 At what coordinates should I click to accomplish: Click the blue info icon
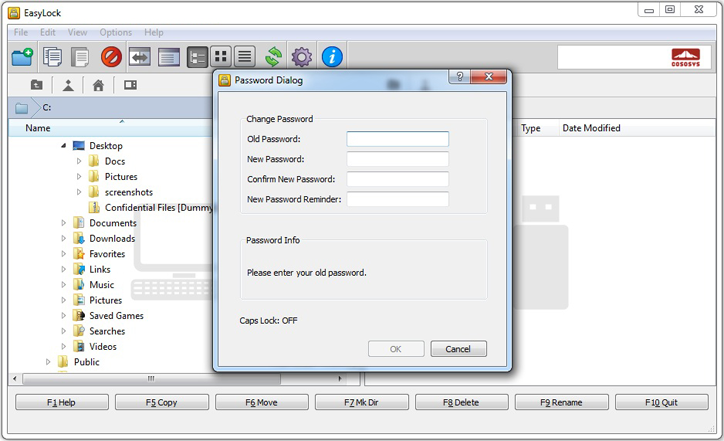[332, 57]
